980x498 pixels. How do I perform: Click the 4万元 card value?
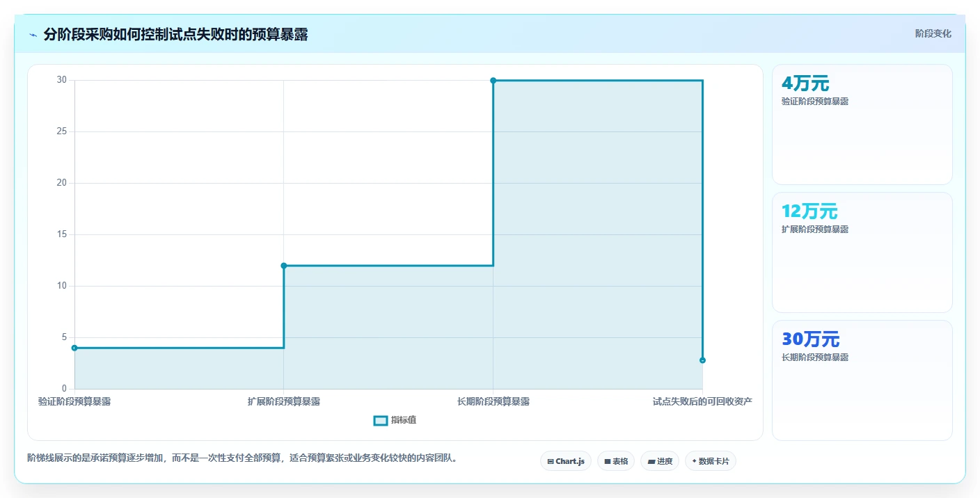click(x=805, y=83)
